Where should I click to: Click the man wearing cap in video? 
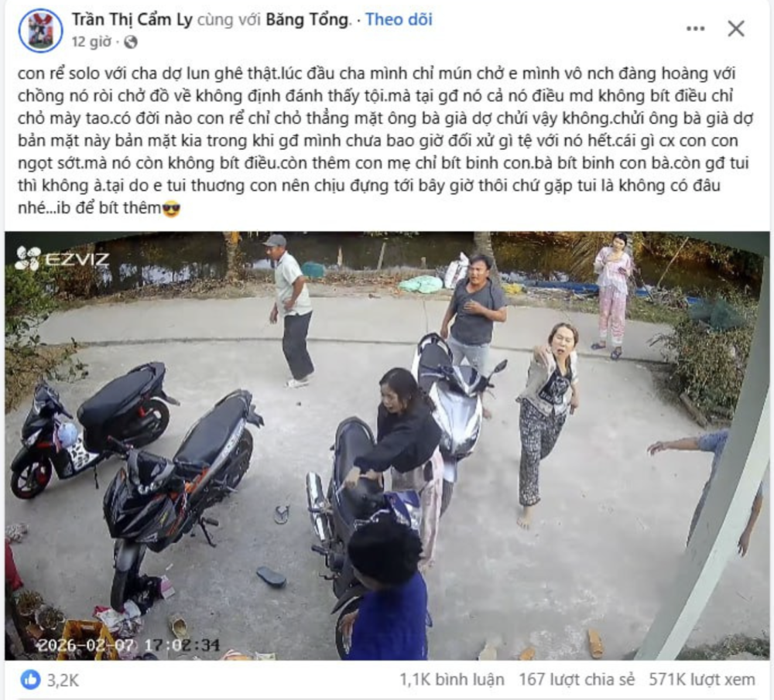[292, 311]
